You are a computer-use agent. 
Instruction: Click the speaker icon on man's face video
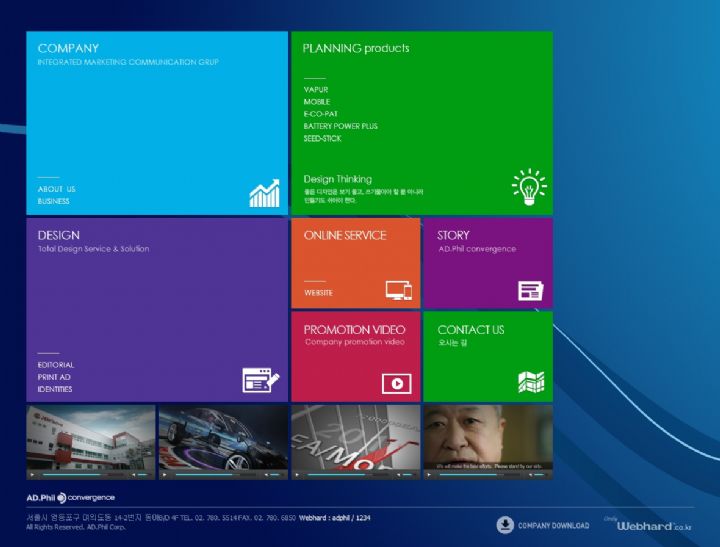tap(531, 474)
